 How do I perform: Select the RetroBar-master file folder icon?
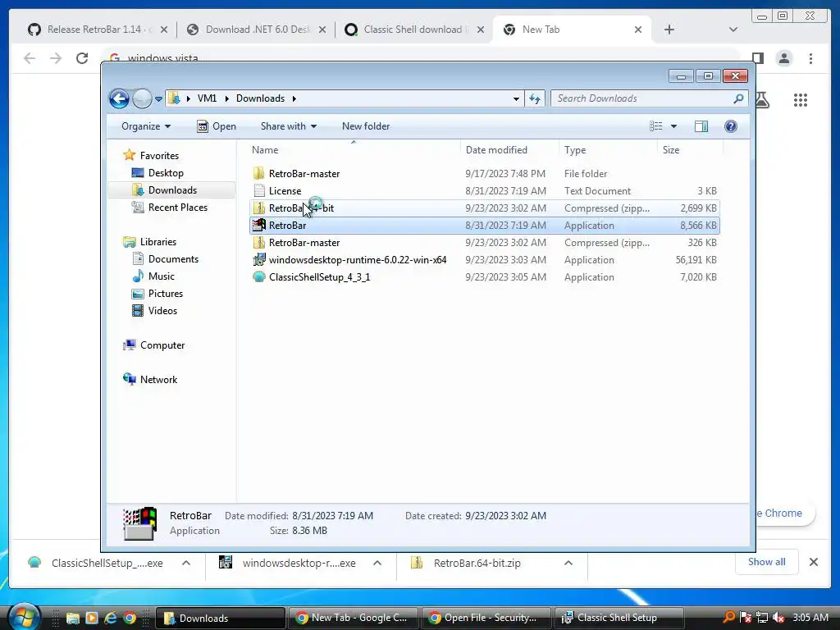[x=258, y=174]
